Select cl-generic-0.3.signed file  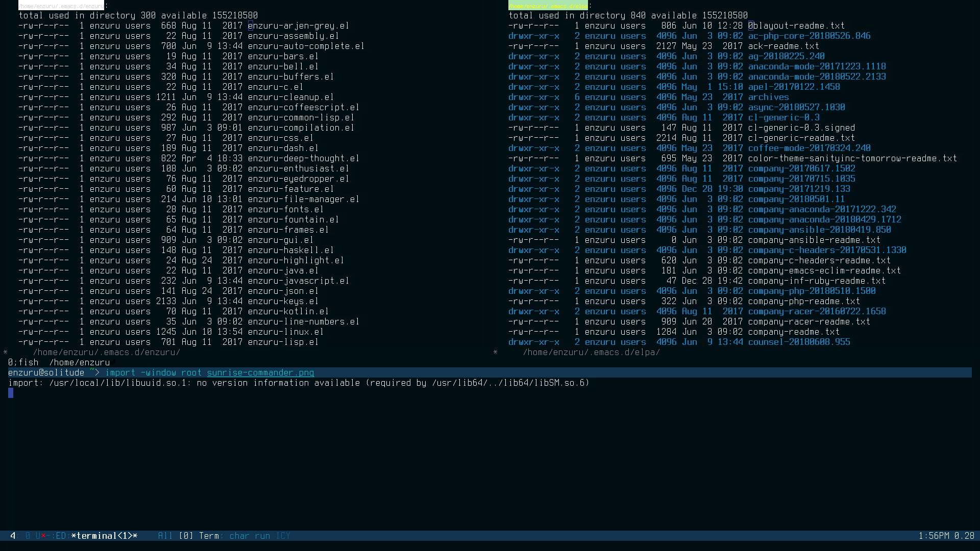tap(801, 128)
